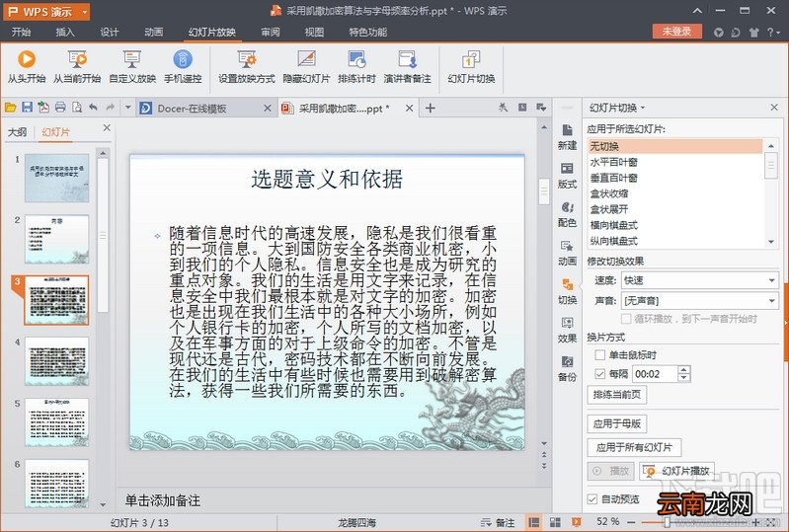Click ribbon slide transition (幻灯片切换) icon
The height and width of the screenshot is (532, 789).
click(471, 59)
